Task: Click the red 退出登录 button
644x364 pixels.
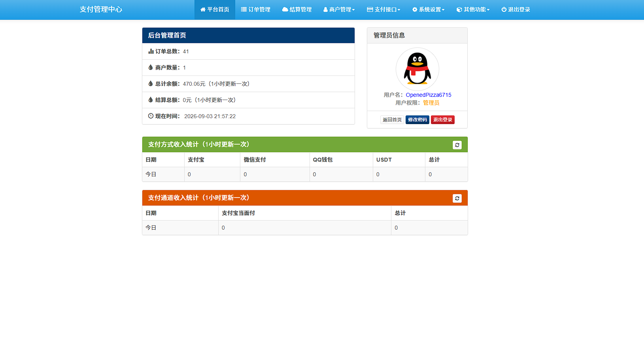Action: tap(443, 120)
